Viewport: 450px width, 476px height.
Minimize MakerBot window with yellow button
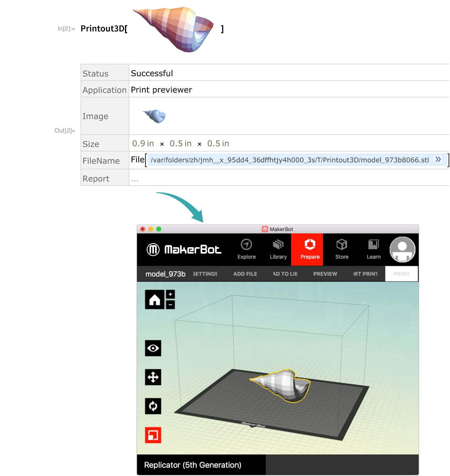(151, 229)
